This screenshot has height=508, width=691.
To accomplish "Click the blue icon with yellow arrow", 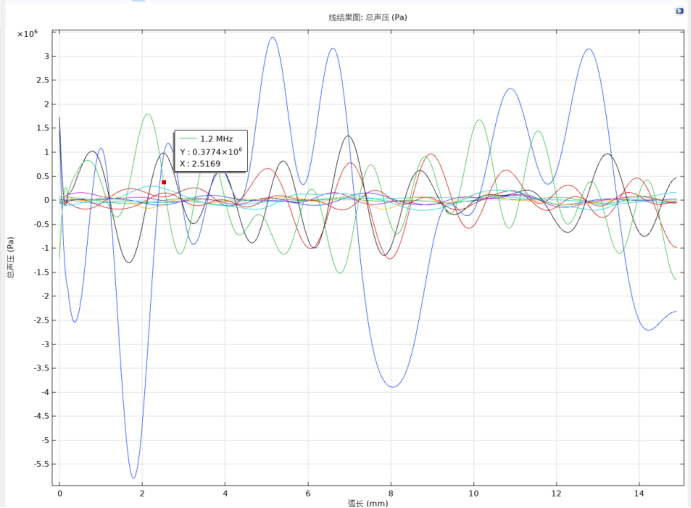I will pos(680,11).
